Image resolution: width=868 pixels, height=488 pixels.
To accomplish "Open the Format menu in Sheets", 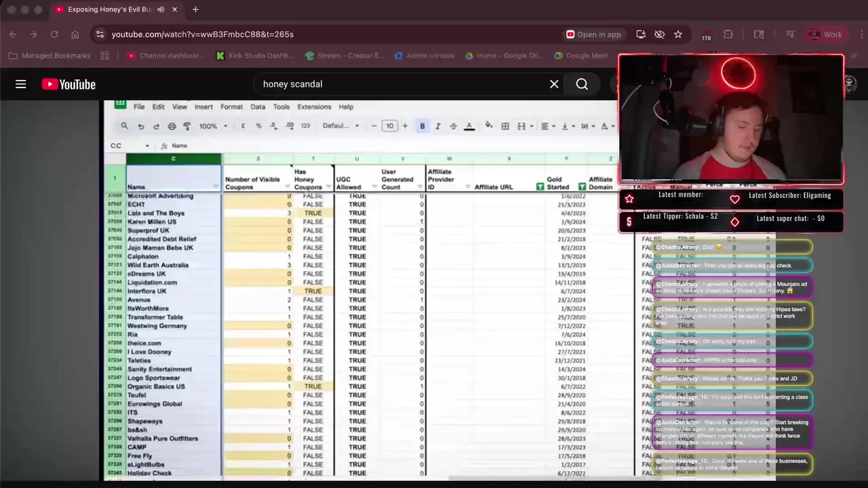I will pos(231,107).
